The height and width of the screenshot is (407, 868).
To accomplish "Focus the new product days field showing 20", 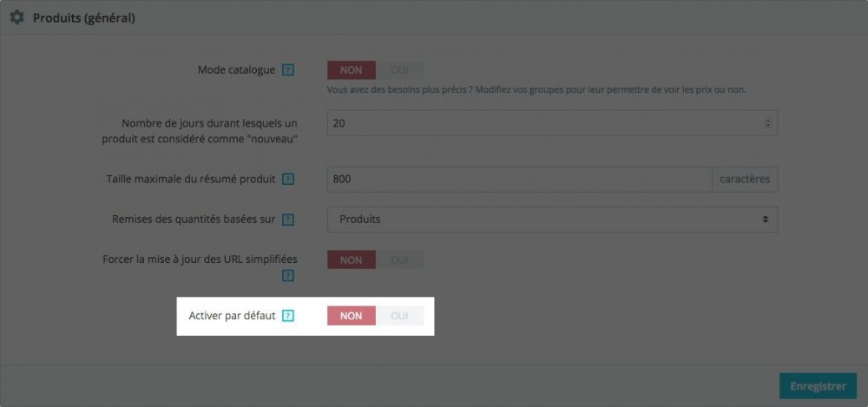I will point(552,123).
